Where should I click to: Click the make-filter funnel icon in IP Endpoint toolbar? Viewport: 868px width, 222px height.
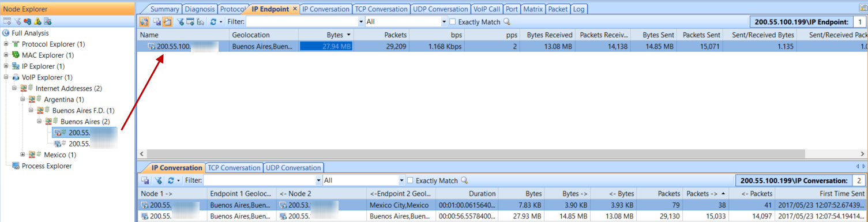coord(181,21)
